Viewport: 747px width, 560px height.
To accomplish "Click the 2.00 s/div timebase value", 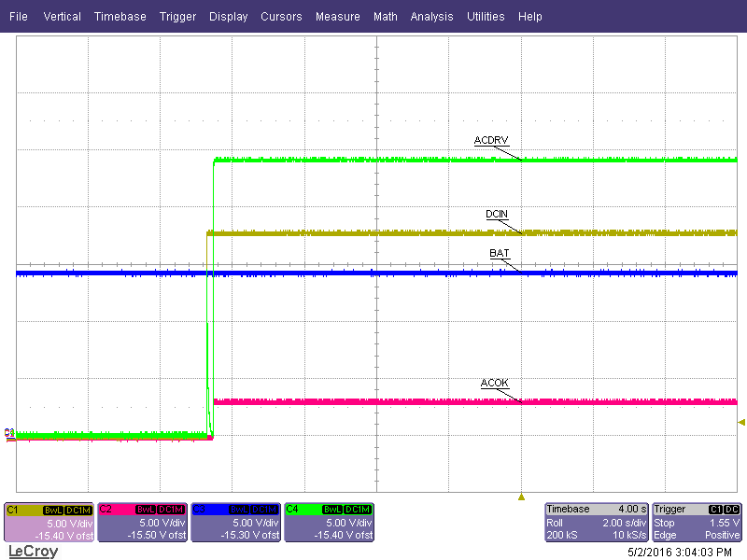I will click(x=624, y=523).
